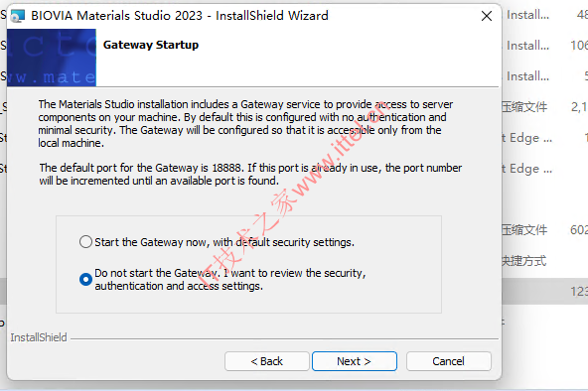
Task: Select "Do not start the Gateway" radio button
Action: pos(85,279)
